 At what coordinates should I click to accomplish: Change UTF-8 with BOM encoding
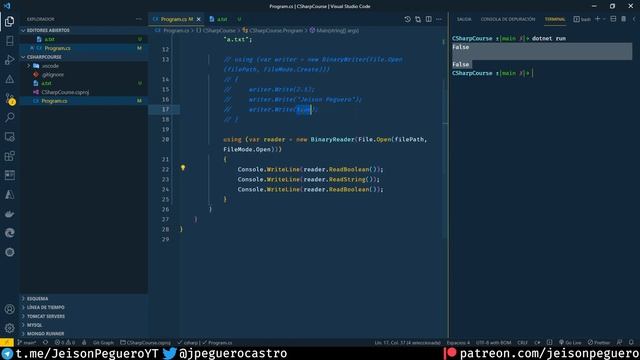[x=493, y=342]
